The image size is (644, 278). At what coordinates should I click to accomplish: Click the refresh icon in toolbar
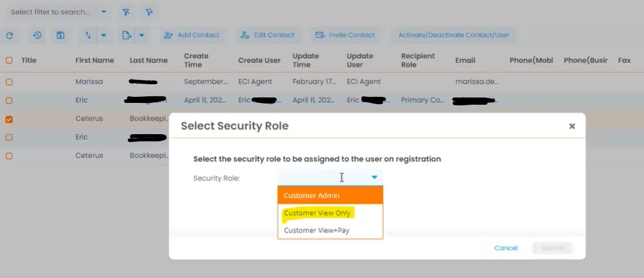click(x=10, y=36)
